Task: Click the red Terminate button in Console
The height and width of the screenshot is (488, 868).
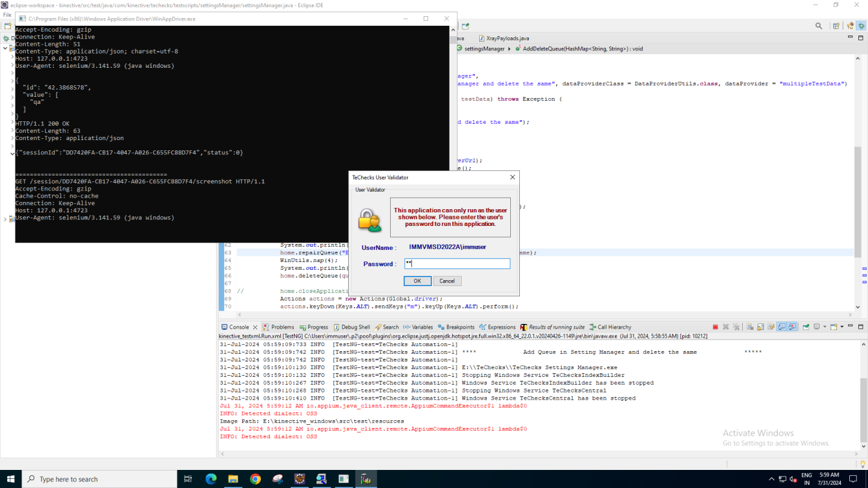Action: [715, 327]
